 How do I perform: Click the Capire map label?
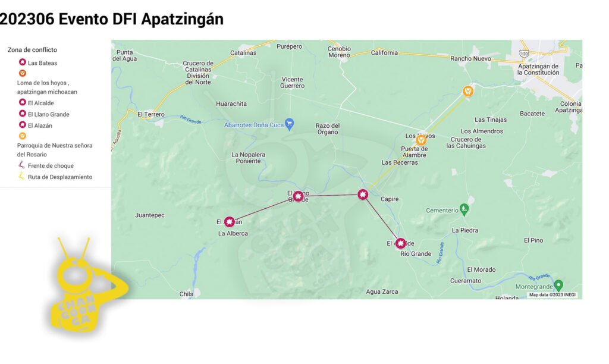point(390,199)
